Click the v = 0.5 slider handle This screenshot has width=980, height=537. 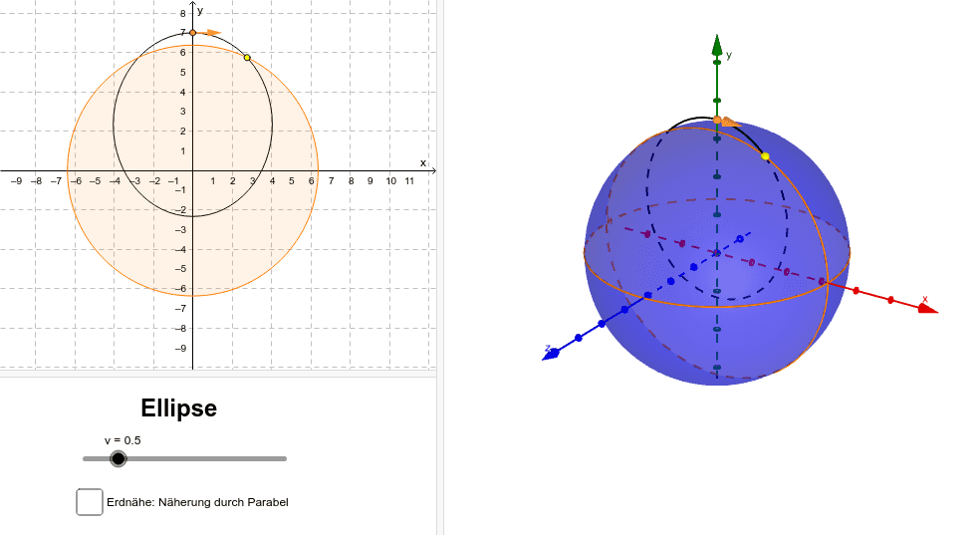coord(118,459)
